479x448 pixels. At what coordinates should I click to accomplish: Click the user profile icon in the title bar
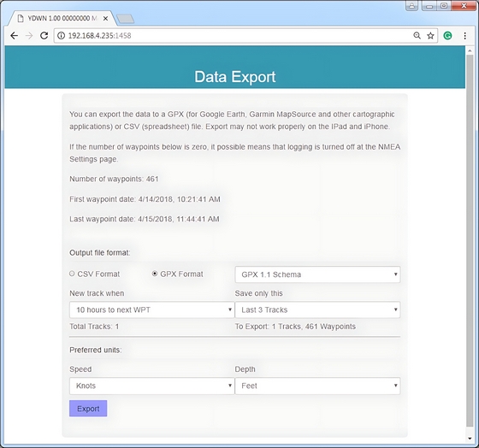click(x=411, y=6)
